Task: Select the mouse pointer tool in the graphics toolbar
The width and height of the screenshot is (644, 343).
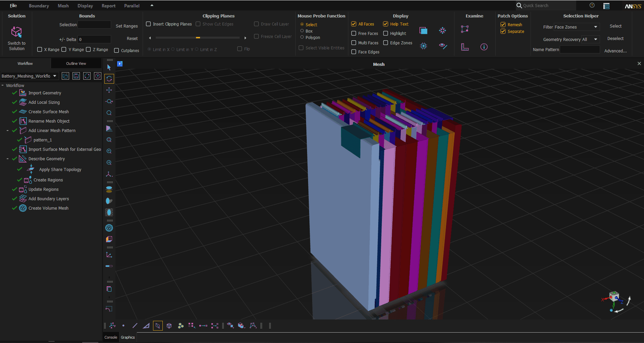Action: pyautogui.click(x=109, y=67)
